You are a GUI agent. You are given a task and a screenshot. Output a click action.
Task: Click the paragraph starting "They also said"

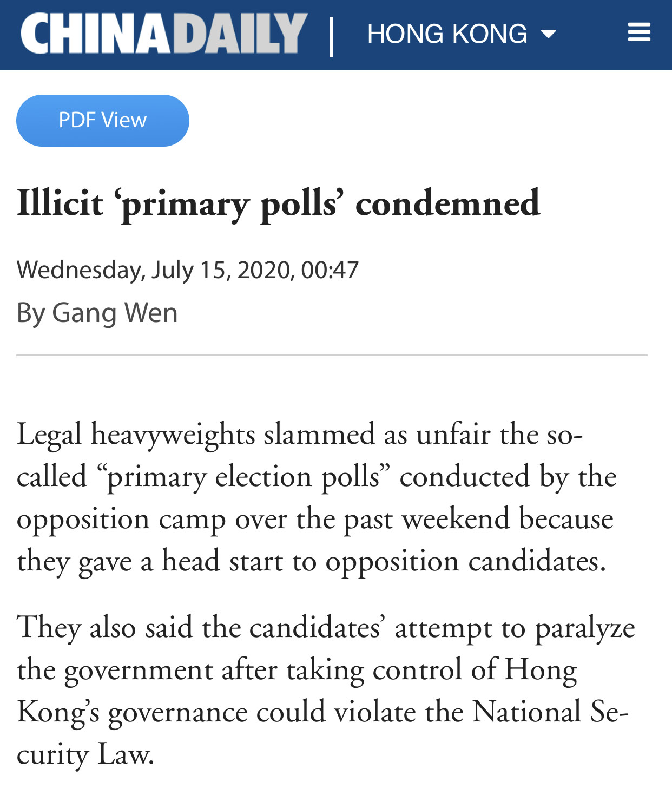click(325, 690)
